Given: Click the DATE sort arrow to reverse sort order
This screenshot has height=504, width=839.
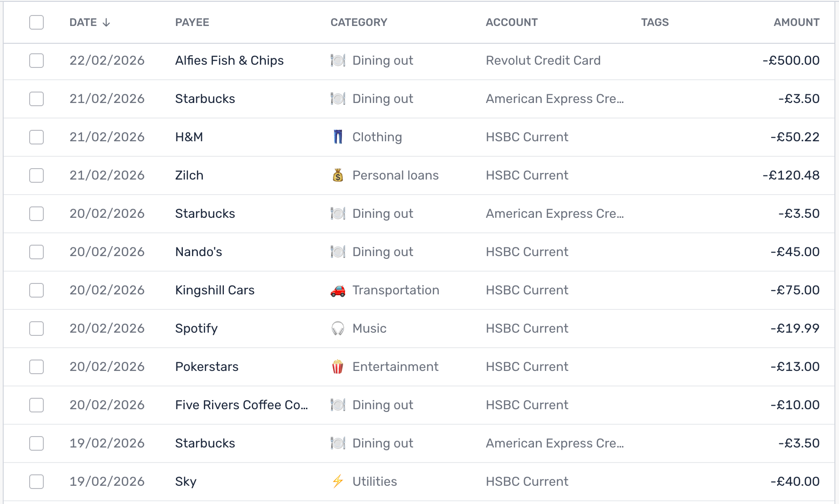Looking at the screenshot, I should (107, 22).
